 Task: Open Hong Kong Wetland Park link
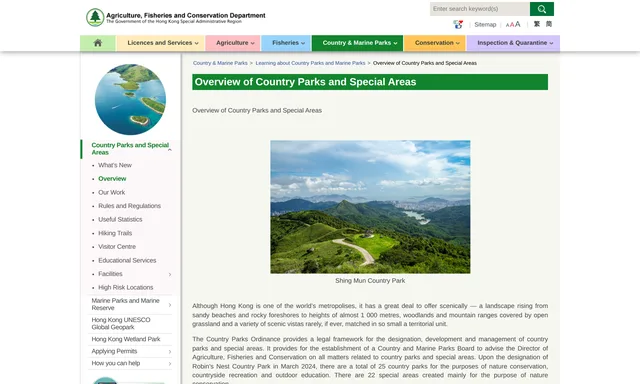[126, 339]
